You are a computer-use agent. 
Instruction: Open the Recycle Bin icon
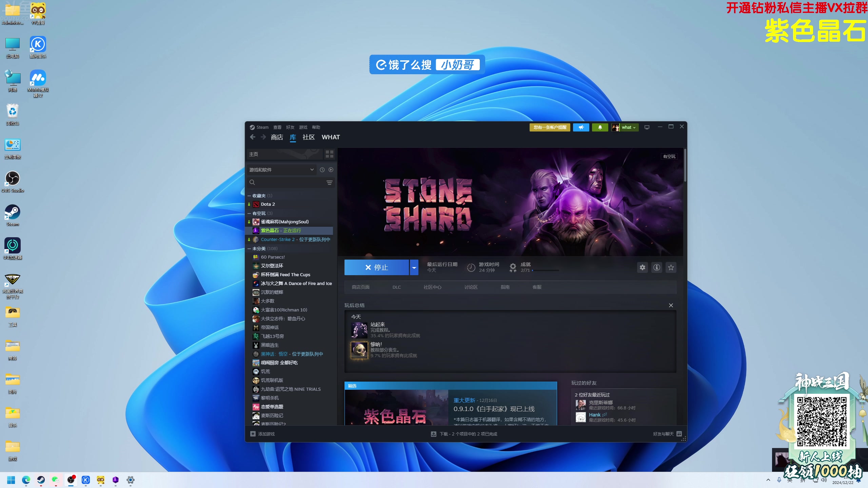[x=13, y=115]
